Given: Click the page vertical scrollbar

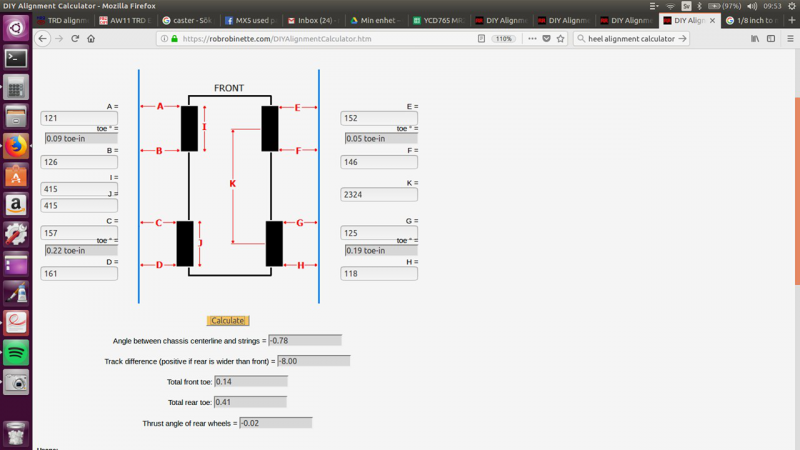Looking at the screenshot, I should click(797, 191).
